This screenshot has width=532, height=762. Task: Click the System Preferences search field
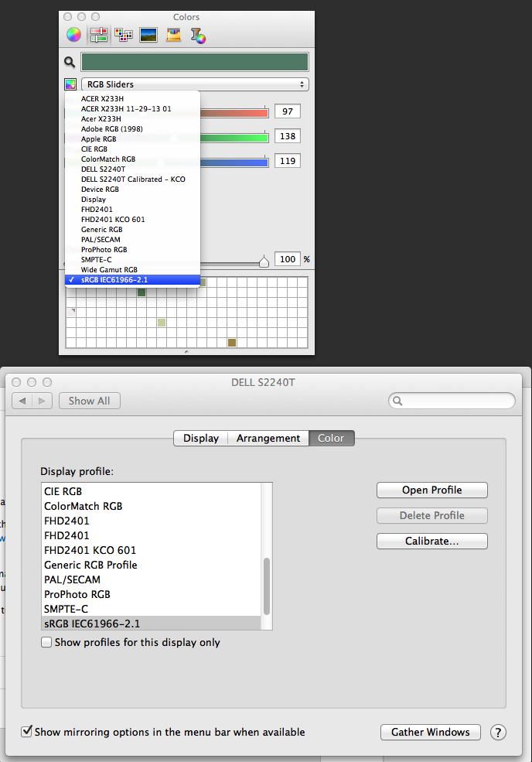[452, 401]
